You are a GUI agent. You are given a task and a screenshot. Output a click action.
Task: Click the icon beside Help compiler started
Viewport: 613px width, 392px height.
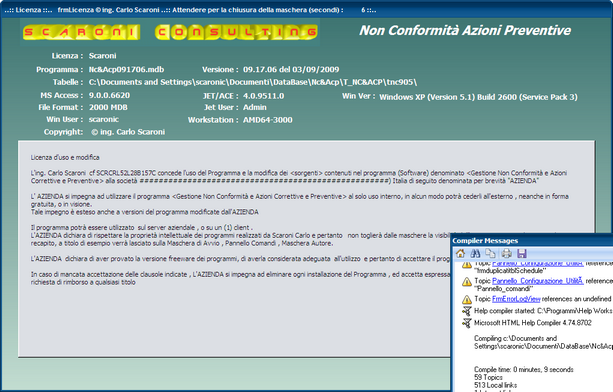click(x=466, y=311)
